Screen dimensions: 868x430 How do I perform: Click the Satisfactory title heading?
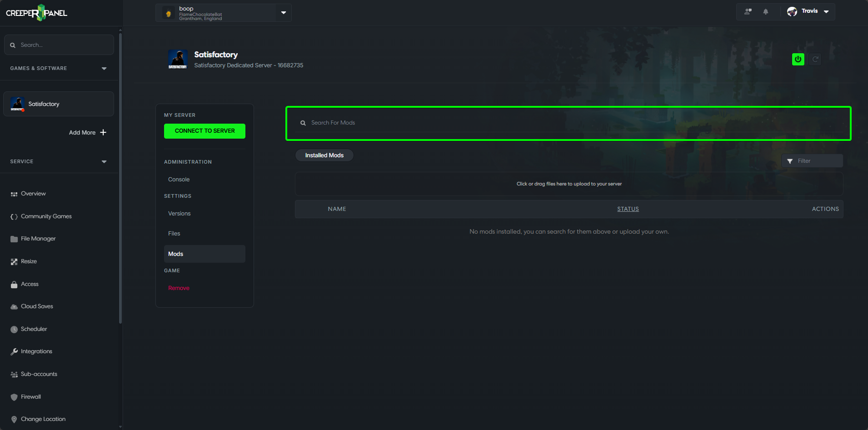216,55
